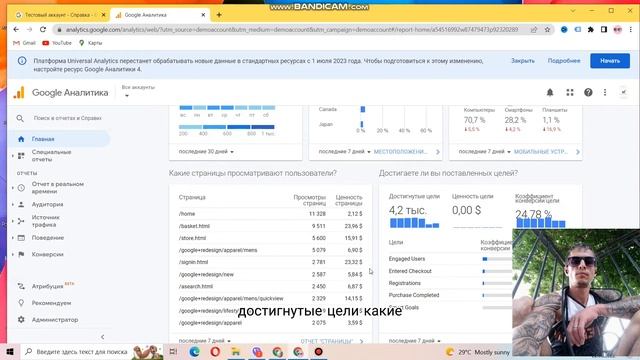Open the browser side panel icon
640x360 pixels.
click(x=604, y=29)
